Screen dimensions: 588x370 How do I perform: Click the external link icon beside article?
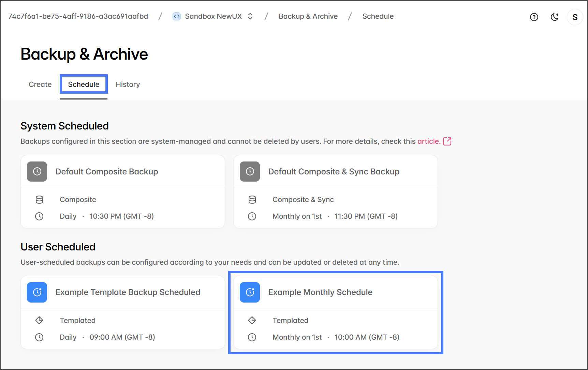point(447,141)
